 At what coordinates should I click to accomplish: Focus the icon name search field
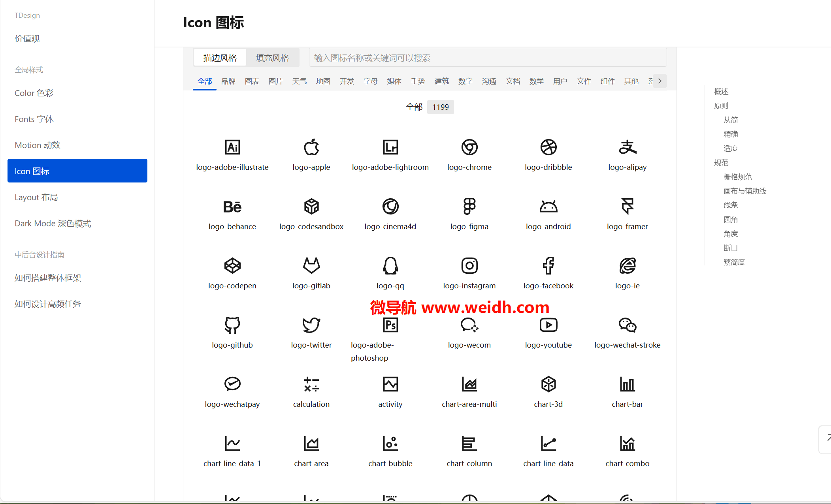(x=488, y=58)
